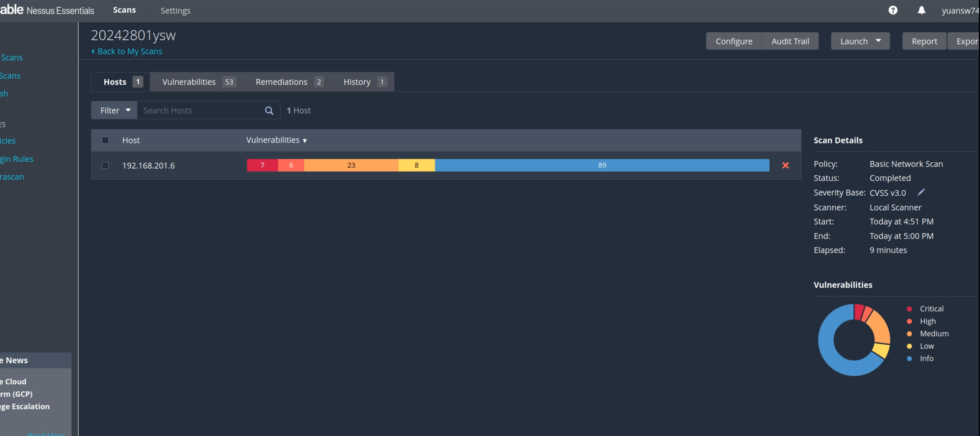Open Settings in the top navigation

[175, 11]
